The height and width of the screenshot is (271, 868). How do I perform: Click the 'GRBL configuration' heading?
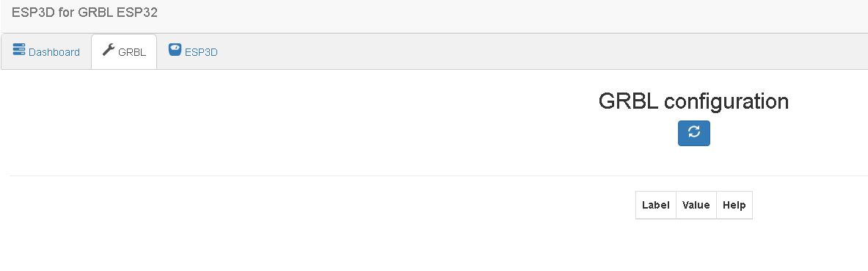pyautogui.click(x=693, y=101)
